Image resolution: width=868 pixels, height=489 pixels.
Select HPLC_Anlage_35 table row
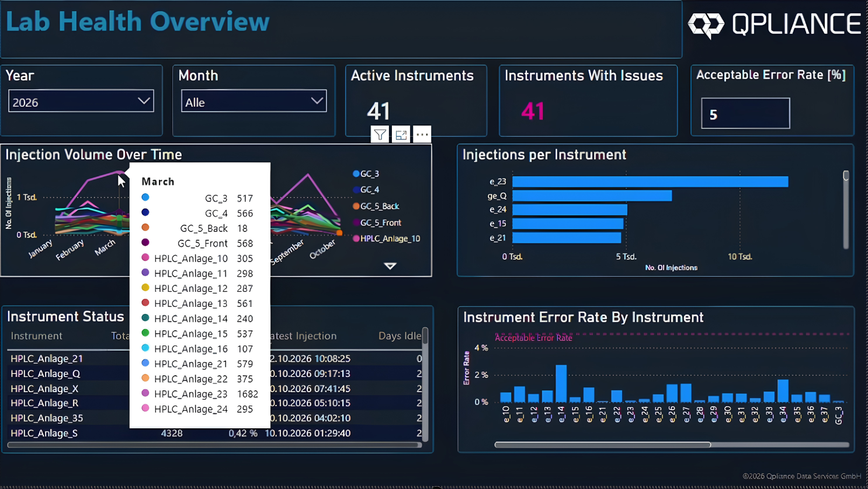(214, 418)
